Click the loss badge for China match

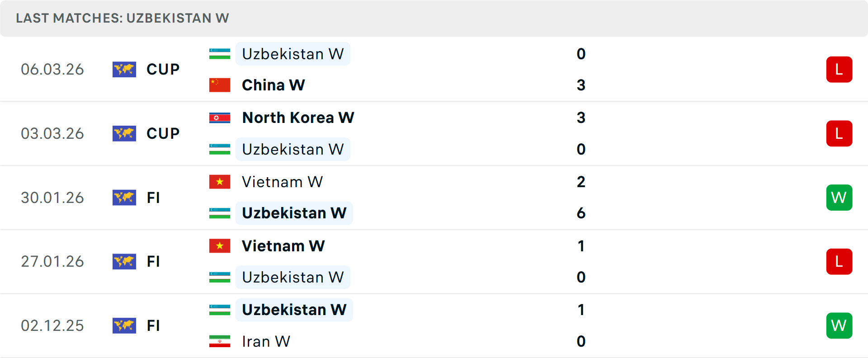coord(839,70)
